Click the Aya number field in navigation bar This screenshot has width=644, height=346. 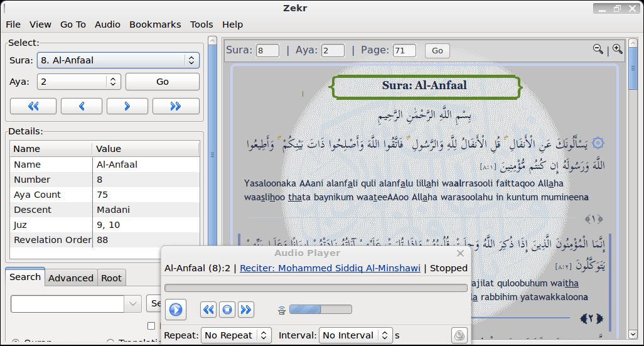click(x=333, y=50)
